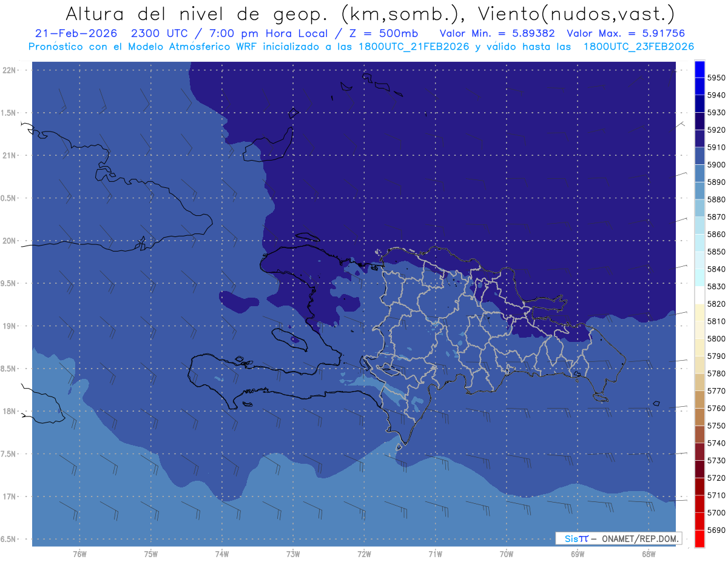Click the '7.5N' latitude label
The image size is (728, 562).
[x=8, y=454]
